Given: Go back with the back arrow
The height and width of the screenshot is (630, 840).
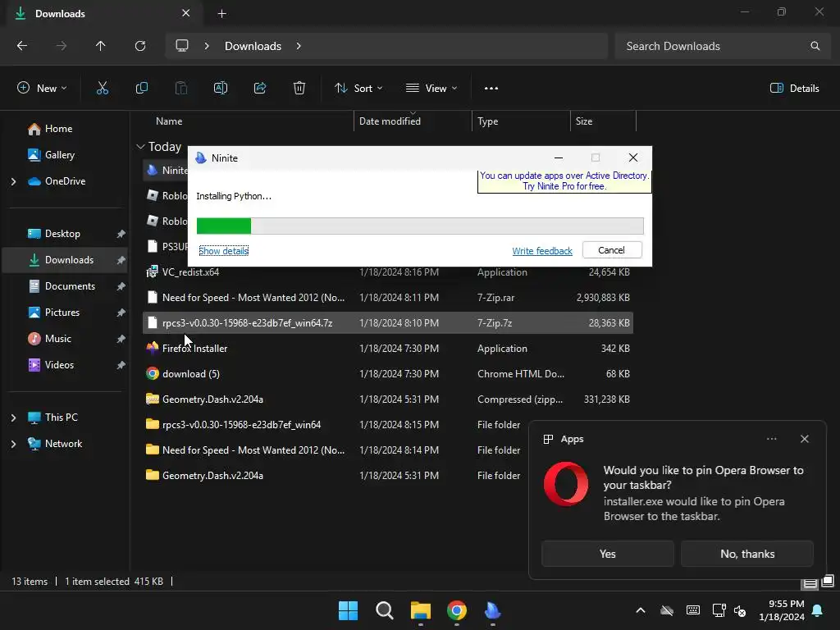Looking at the screenshot, I should [22, 46].
